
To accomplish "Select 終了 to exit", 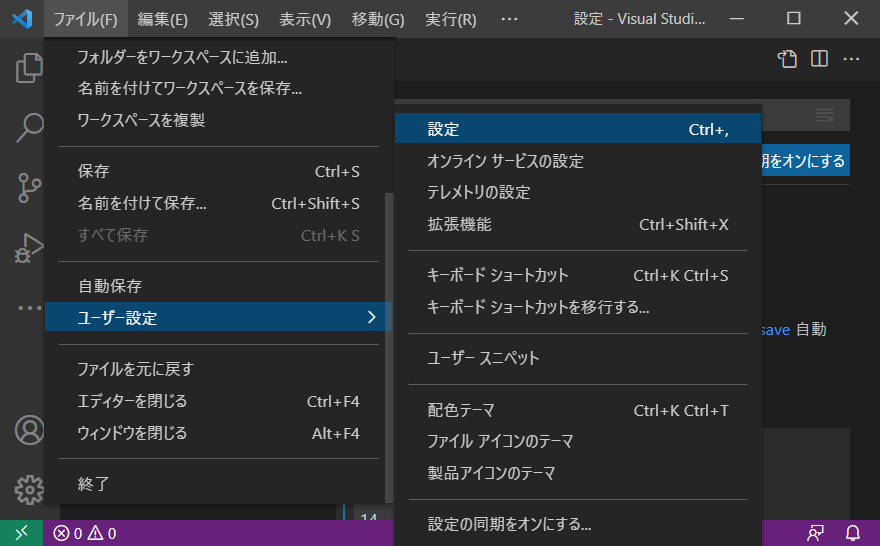I will coord(219,483).
